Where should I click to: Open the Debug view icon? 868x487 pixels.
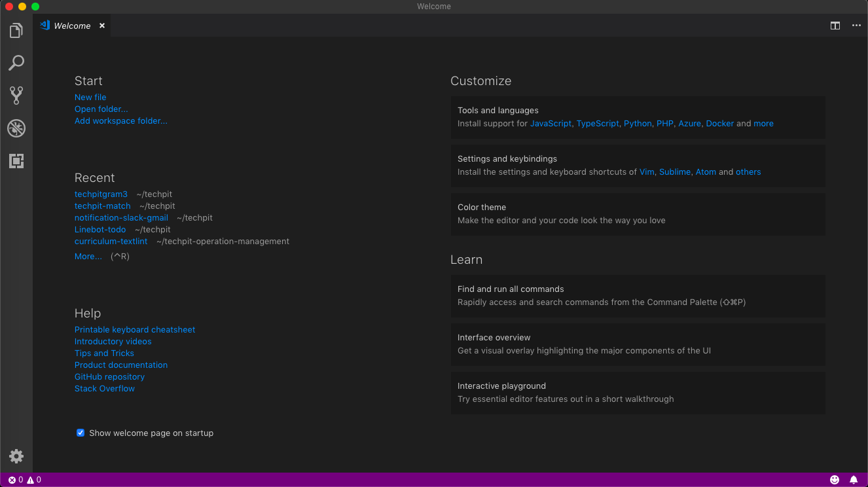pos(16,128)
